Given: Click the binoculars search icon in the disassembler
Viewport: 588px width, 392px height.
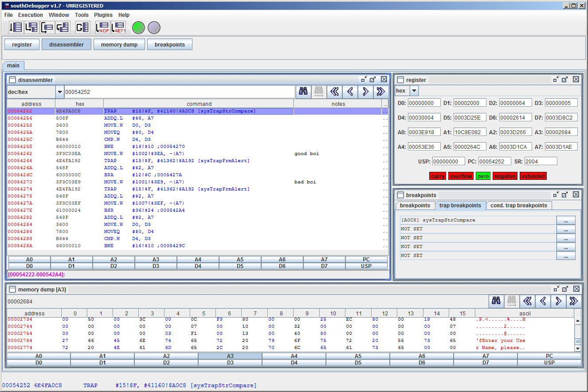Looking at the screenshot, I should click(303, 92).
